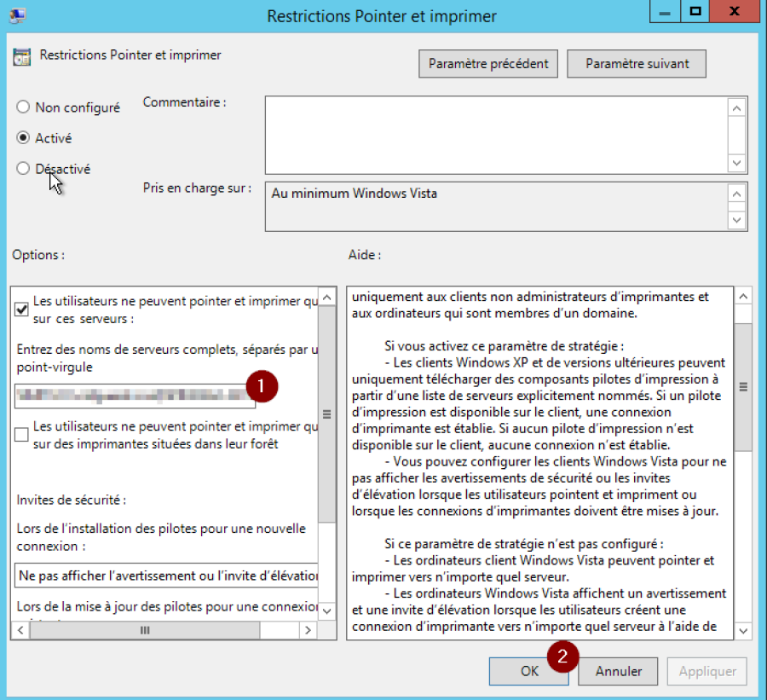Click inside the Commentaire text box
Viewport: 767px width, 700px height.
pyautogui.click(x=496, y=135)
